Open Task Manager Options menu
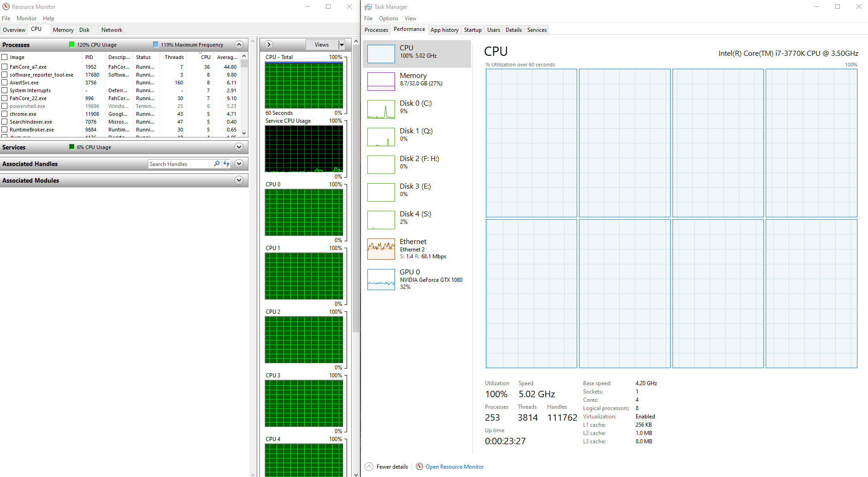This screenshot has width=868, height=477. (x=389, y=18)
